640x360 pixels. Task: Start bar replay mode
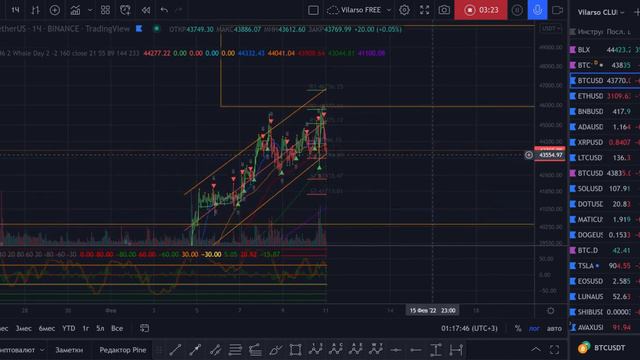[x=146, y=10]
